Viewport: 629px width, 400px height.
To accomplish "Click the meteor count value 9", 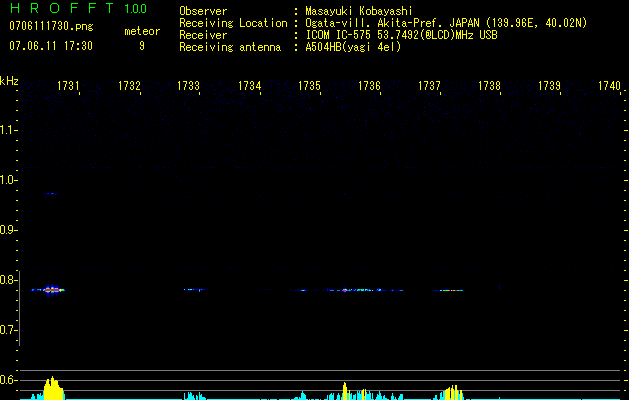I will point(142,46).
